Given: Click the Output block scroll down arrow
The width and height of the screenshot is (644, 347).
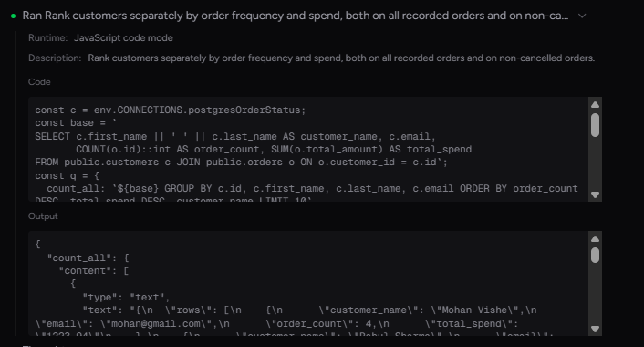Looking at the screenshot, I should pyautogui.click(x=595, y=329).
